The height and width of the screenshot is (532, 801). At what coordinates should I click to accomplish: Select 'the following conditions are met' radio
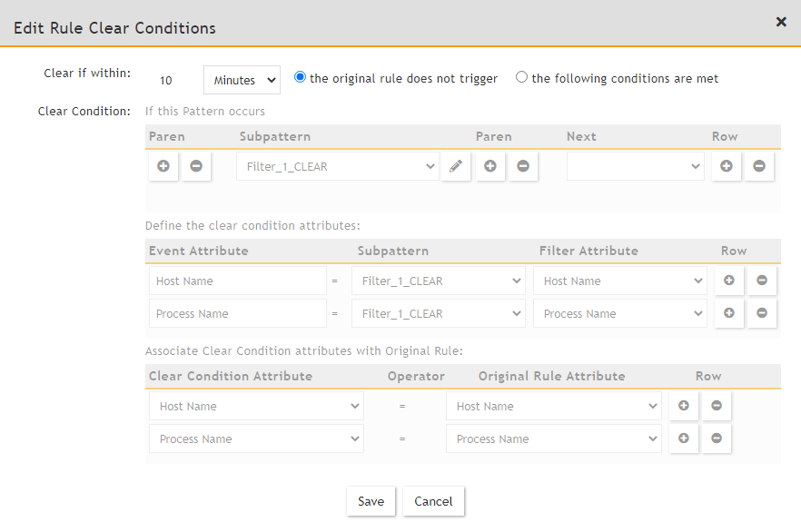coord(521,77)
